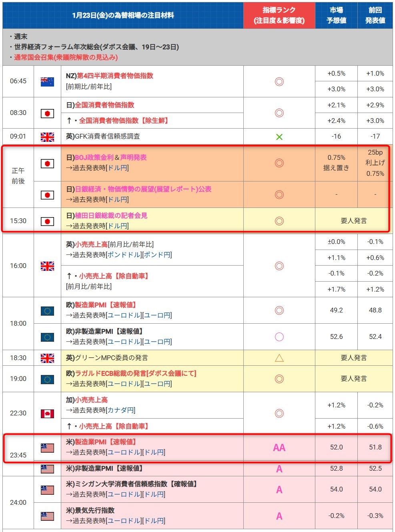Click the Japan flag in the 15:30 row

click(x=47, y=221)
